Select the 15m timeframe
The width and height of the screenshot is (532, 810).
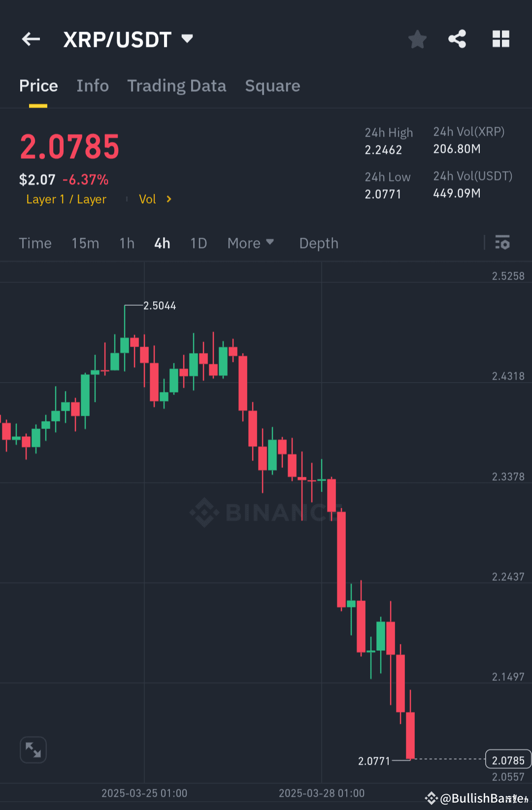click(85, 243)
